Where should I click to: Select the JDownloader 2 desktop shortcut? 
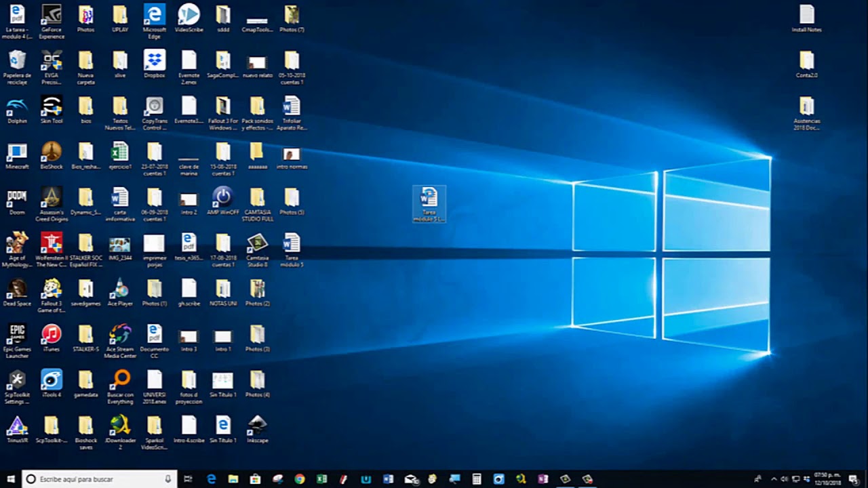coord(120,432)
